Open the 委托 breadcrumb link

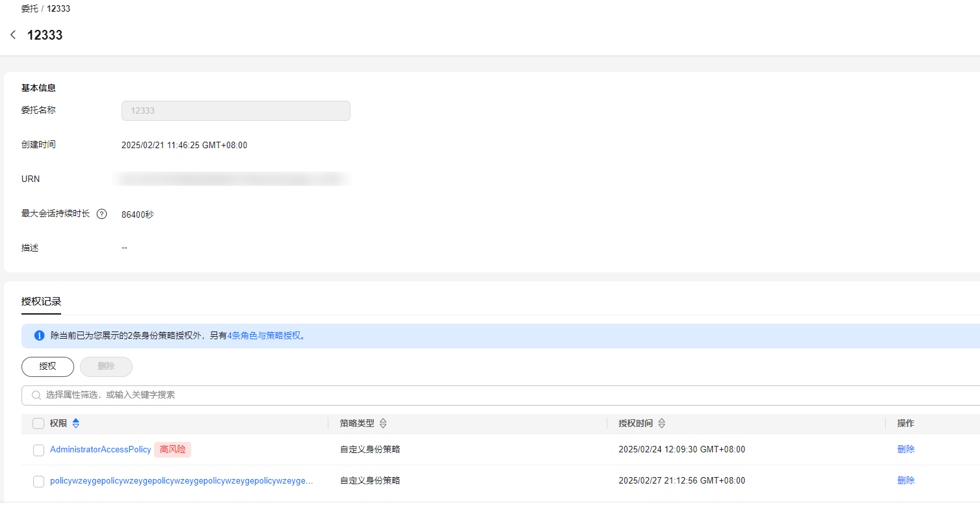[x=29, y=9]
